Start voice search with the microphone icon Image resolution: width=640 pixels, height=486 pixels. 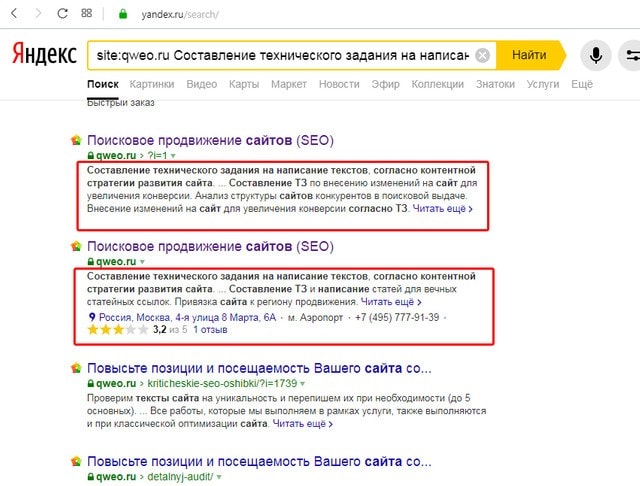pos(596,55)
